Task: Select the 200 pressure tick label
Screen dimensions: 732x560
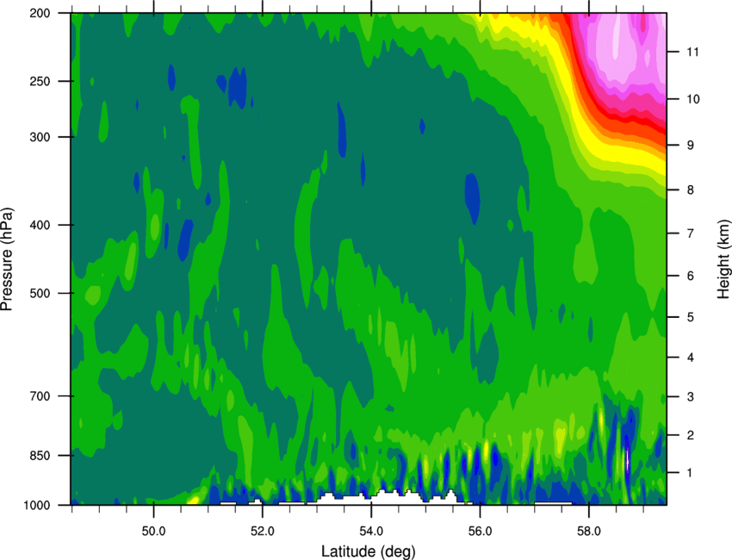Action: pos(40,13)
